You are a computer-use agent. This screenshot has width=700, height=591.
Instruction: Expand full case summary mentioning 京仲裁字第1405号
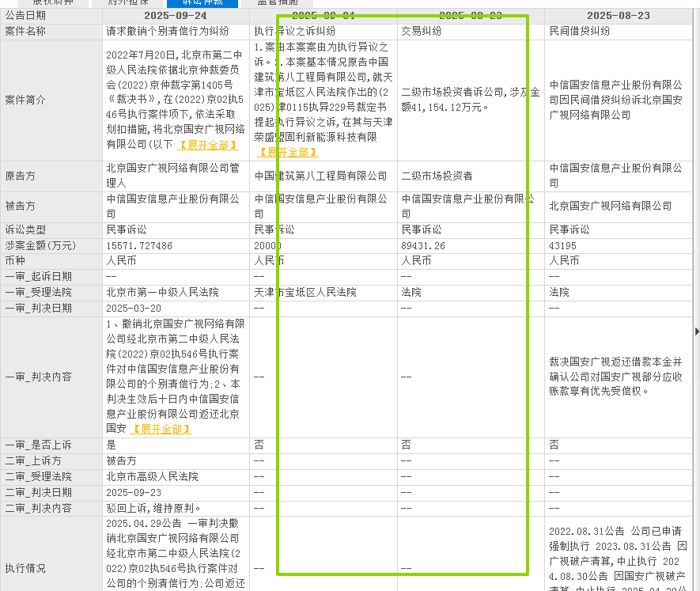208,146
